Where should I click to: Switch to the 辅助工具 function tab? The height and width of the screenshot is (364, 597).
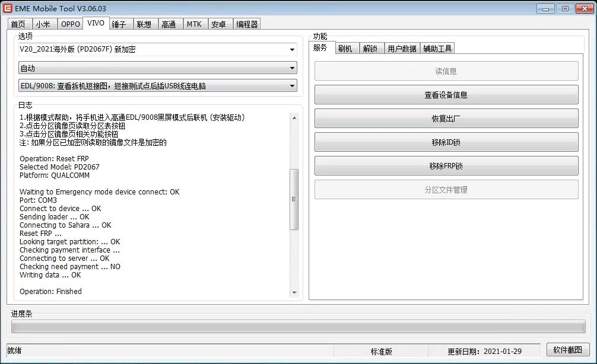(437, 48)
